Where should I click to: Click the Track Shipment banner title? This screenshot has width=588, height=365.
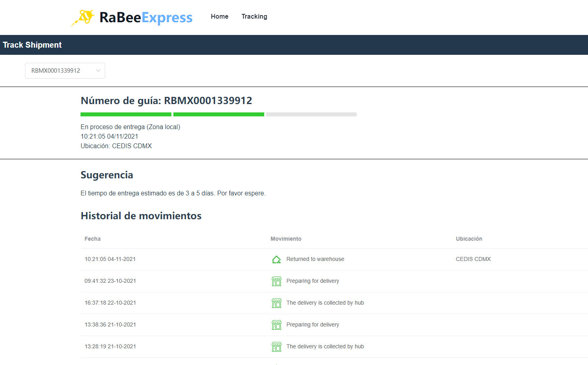click(32, 45)
